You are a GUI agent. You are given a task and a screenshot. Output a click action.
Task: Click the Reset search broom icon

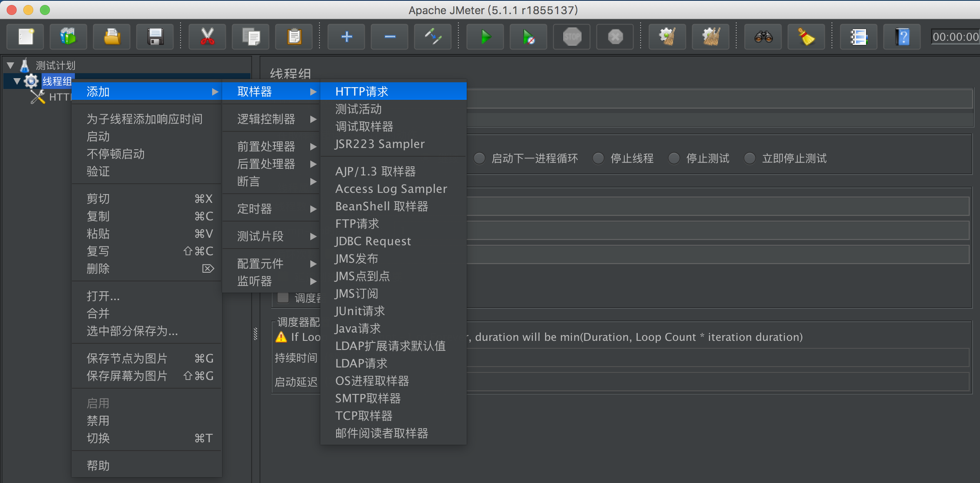[x=807, y=37]
